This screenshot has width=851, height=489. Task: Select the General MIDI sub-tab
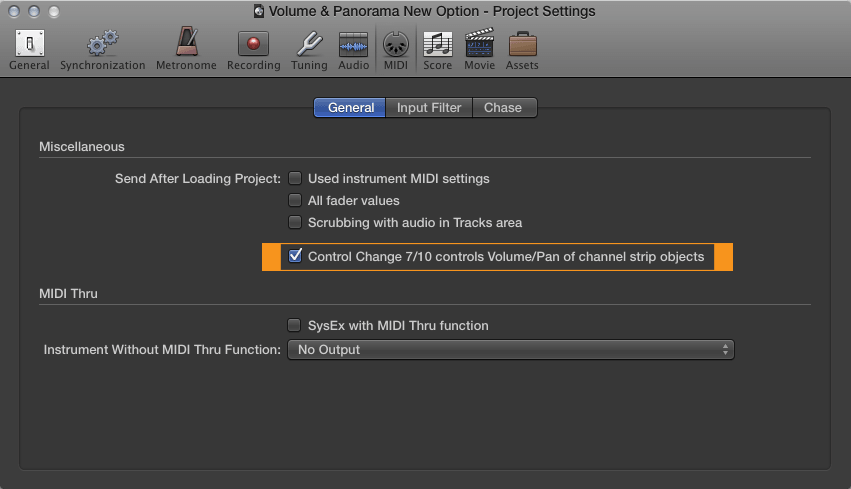[x=350, y=107]
